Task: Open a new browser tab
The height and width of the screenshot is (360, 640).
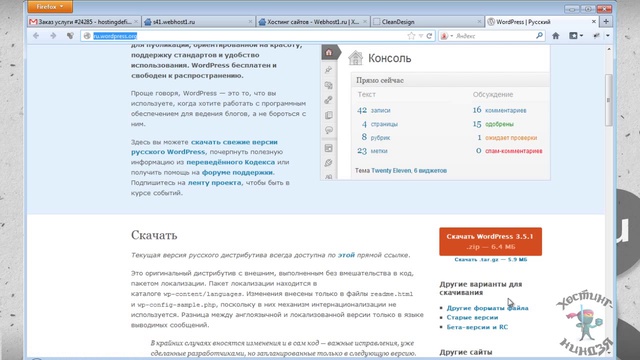Action: 606,22
